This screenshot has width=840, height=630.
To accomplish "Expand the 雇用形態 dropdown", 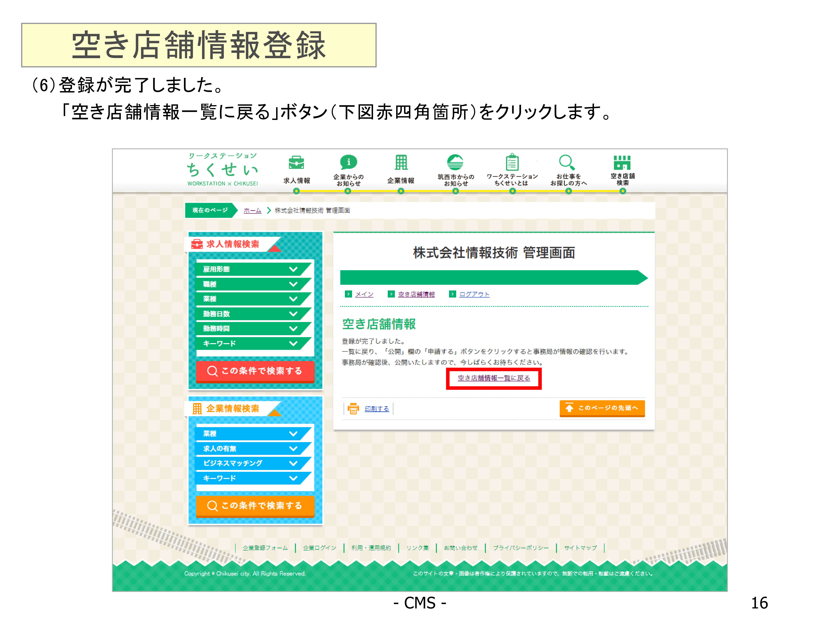I will click(253, 269).
